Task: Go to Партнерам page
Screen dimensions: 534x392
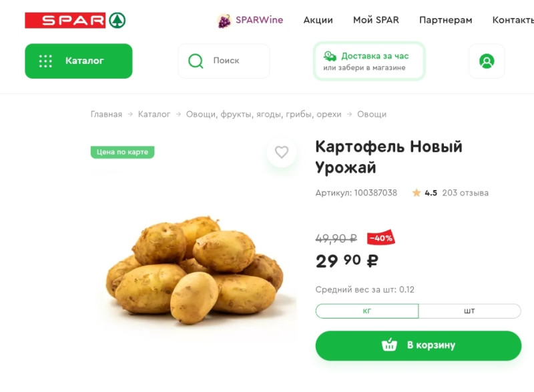Action: pos(445,21)
